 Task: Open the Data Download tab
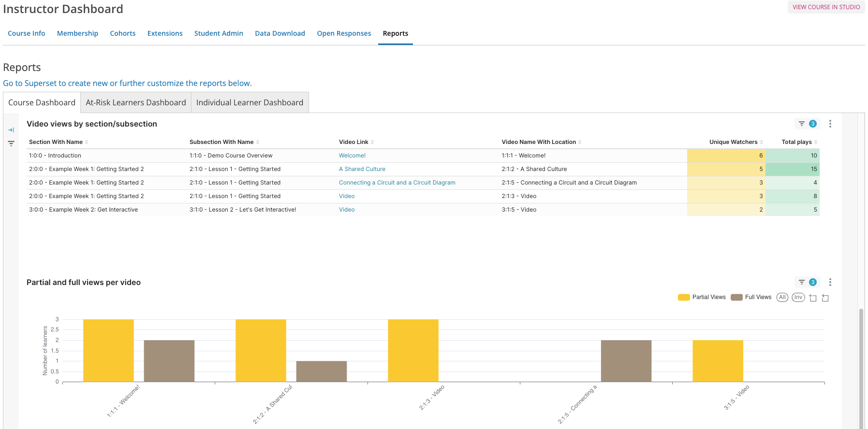pos(280,33)
